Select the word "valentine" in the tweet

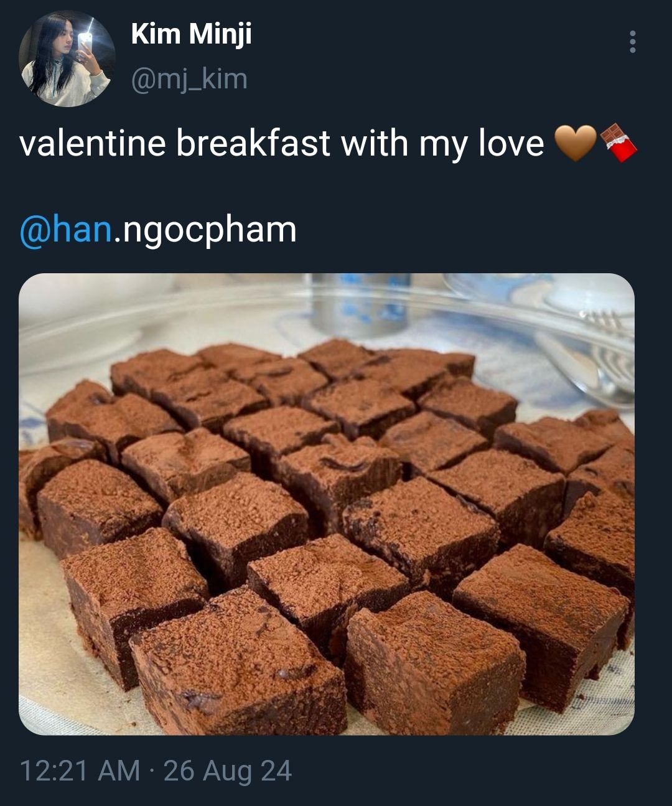[93, 143]
